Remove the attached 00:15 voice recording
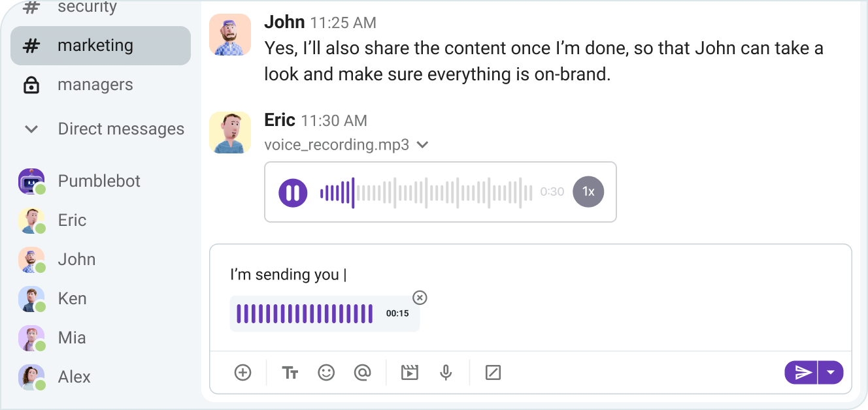This screenshot has width=868, height=410. (420, 298)
